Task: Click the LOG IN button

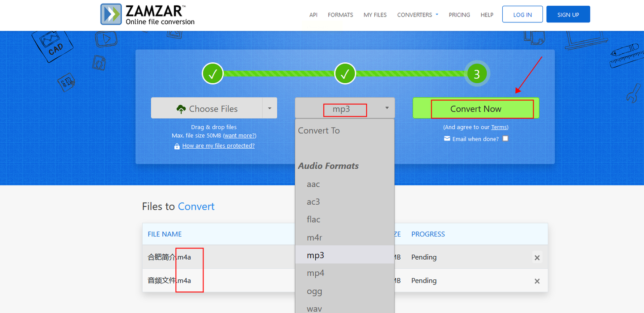Action: coord(522,14)
